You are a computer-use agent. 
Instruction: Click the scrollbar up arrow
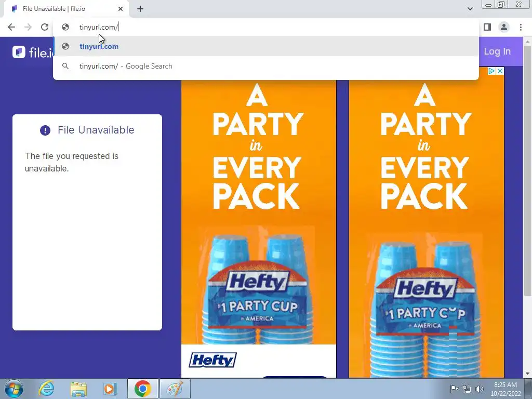pyautogui.click(x=528, y=42)
